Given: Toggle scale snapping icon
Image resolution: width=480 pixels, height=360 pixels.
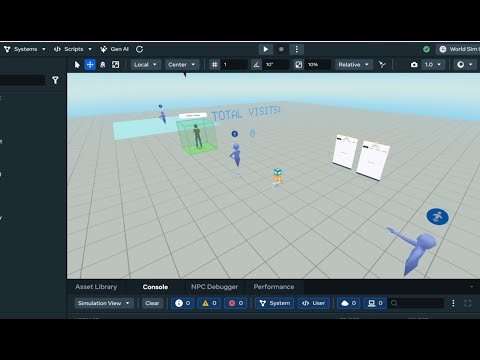Looking at the screenshot, I should tap(299, 65).
